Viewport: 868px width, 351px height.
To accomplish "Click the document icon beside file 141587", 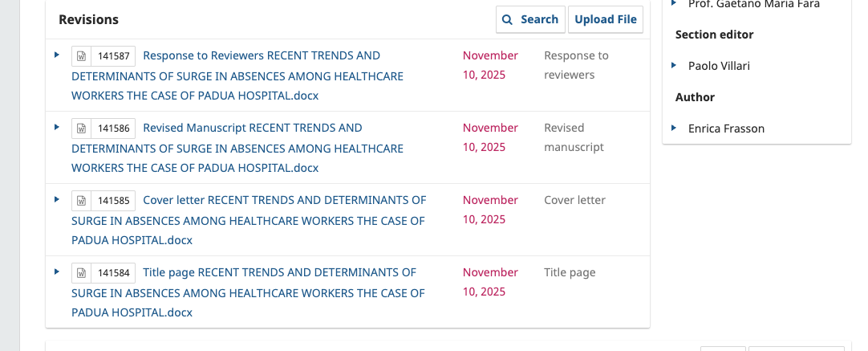I will click(x=81, y=56).
